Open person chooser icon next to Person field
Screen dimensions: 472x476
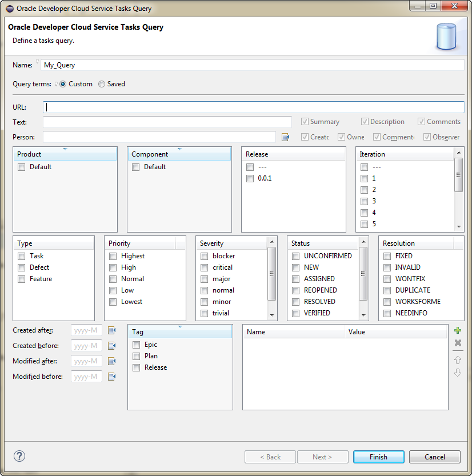[285, 137]
